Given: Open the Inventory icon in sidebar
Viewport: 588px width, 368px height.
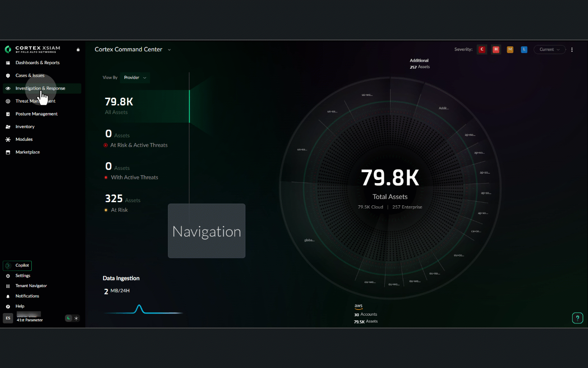Looking at the screenshot, I should click(8, 127).
